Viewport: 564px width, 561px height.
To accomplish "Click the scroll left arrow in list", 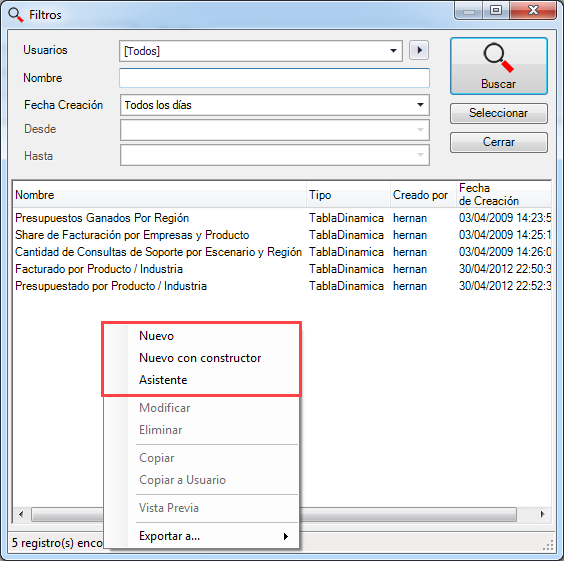I will click(x=21, y=514).
